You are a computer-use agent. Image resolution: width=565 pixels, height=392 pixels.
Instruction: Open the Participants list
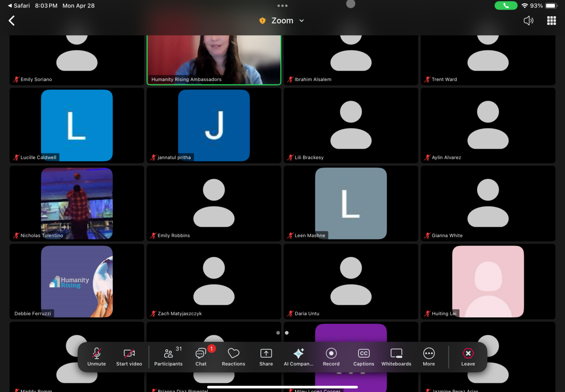(168, 357)
